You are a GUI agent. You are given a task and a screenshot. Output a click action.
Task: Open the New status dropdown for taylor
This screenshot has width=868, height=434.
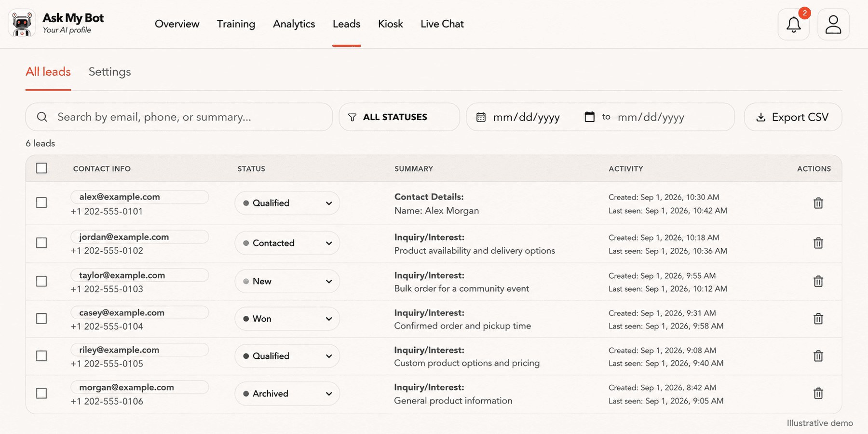coord(287,281)
